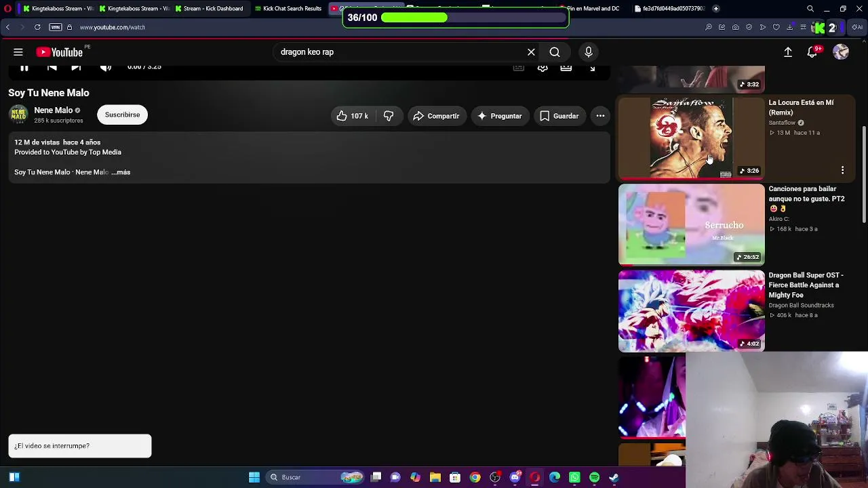
Task: Open the 'Fierce Battle Against a Mighty Foe' title
Action: pyautogui.click(x=806, y=285)
